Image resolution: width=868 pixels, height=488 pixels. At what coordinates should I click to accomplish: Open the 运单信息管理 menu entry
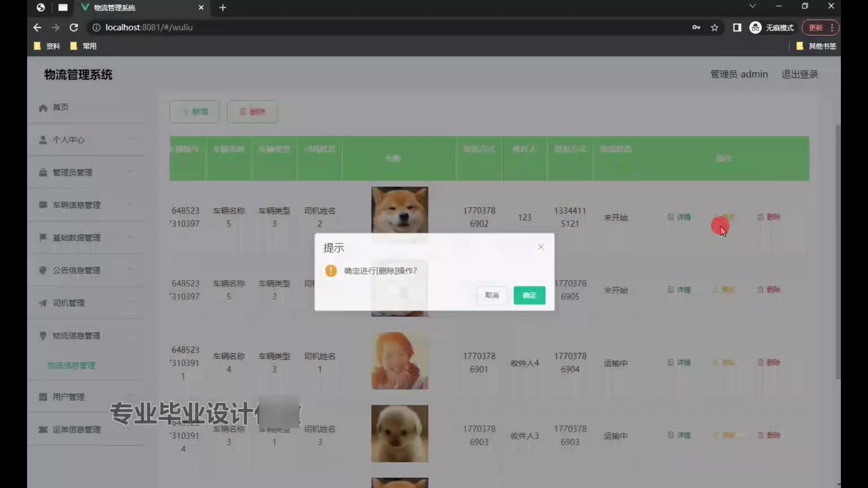coord(76,430)
